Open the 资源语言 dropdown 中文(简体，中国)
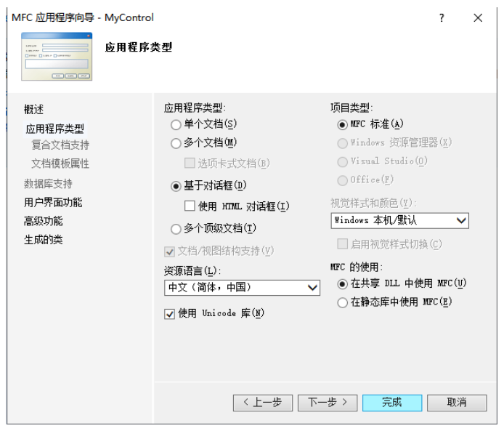Screen dimensions: 504x431 [x=242, y=288]
